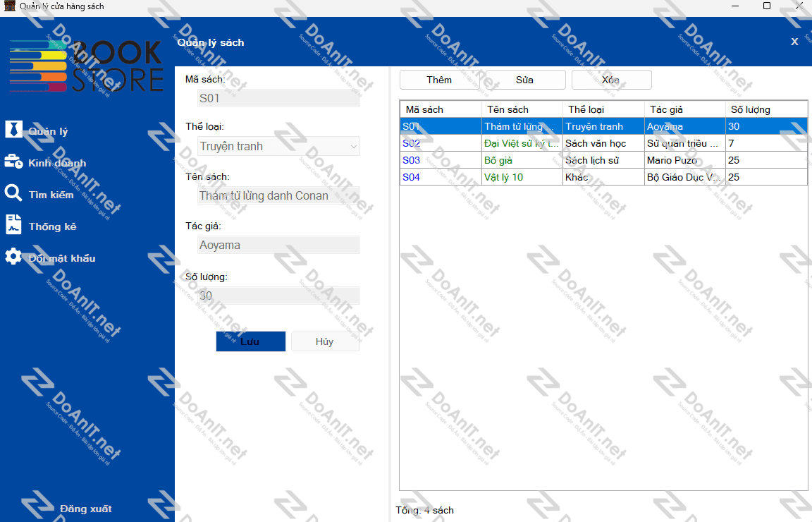Click the Book Store logo
The width and height of the screenshot is (812, 522).
coord(87,66)
